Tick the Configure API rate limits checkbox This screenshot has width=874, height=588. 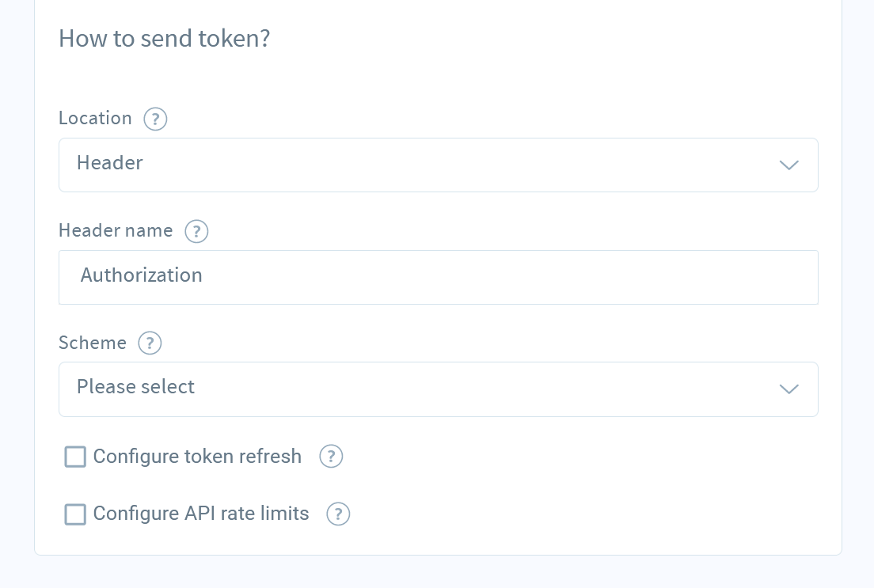pos(75,514)
